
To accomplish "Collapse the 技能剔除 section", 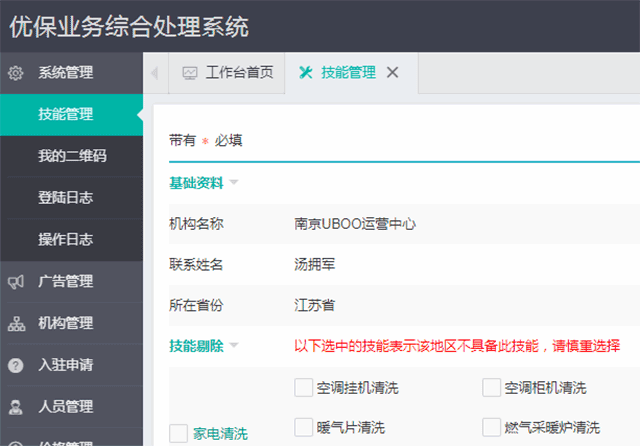I will coord(233,346).
